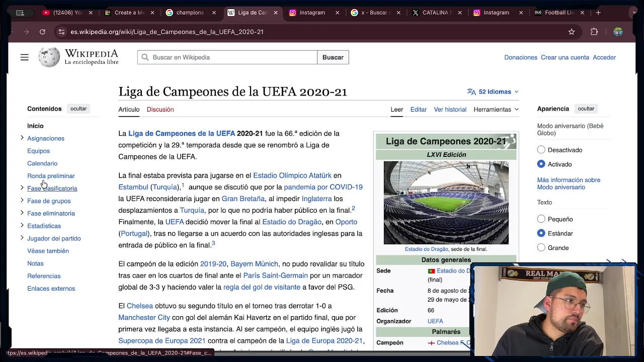
Task: Expand the Fase de grupos section arrow
Action: [x=22, y=201]
